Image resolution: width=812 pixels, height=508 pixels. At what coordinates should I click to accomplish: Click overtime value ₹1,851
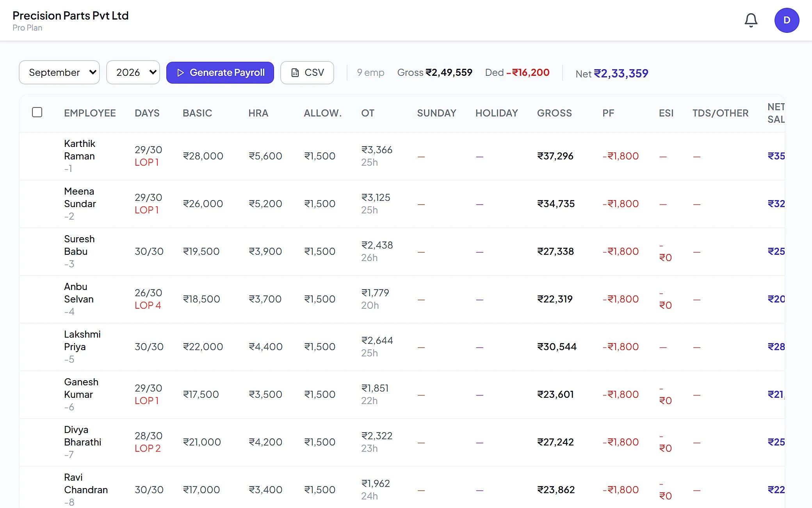pyautogui.click(x=375, y=388)
